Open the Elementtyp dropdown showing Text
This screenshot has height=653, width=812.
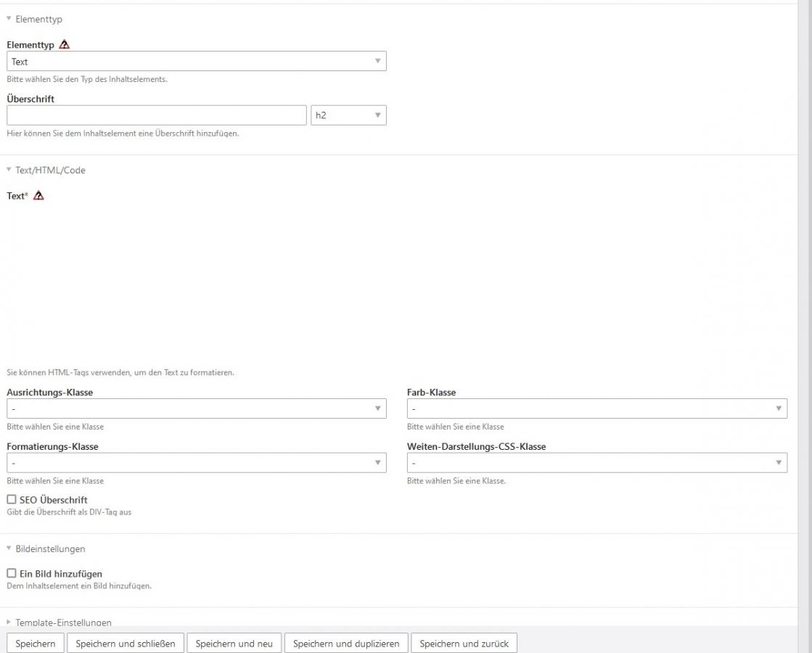[196, 62]
